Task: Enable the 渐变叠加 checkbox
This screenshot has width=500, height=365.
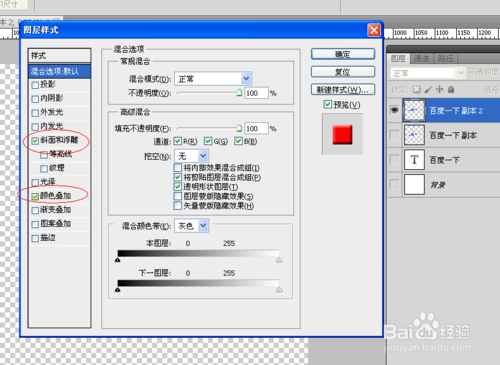Action: point(35,211)
